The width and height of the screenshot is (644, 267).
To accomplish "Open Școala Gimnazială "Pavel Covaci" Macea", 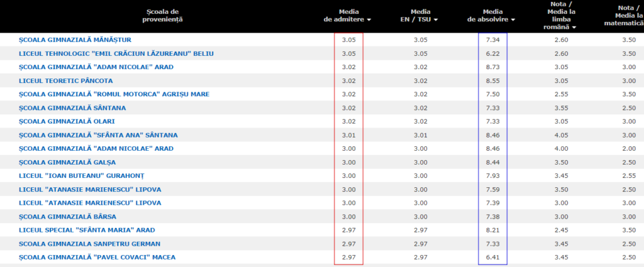I will pos(97,257).
